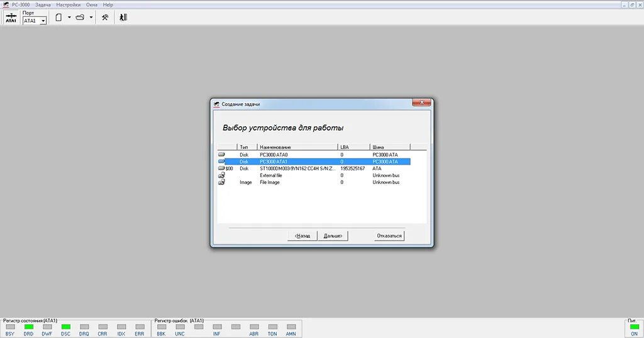Click the File Image row icon
Viewport: 644px width, 338px height.
coord(221,182)
